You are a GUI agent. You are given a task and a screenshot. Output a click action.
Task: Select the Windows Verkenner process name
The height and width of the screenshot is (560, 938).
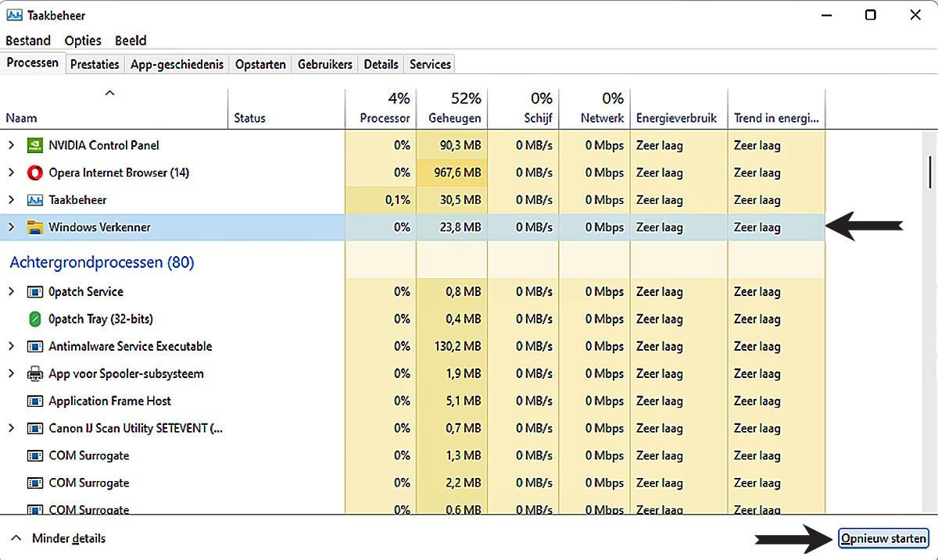99,227
